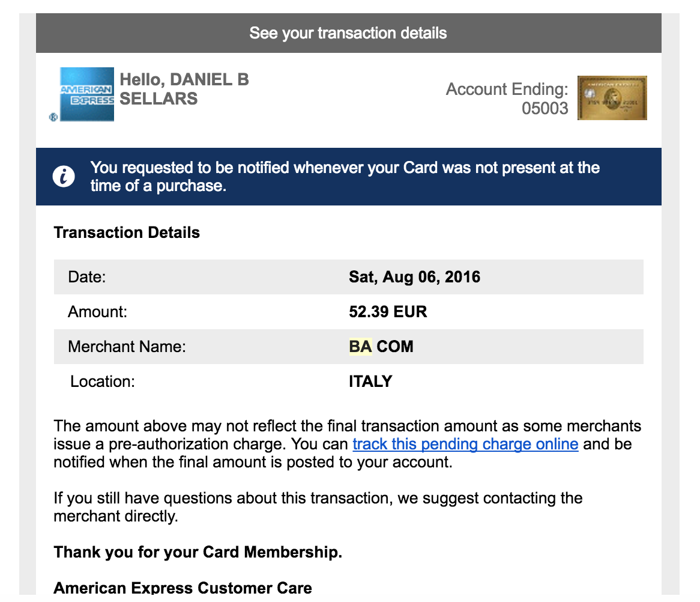
Task: Select the highlighted BA merchant text
Action: click(x=360, y=347)
